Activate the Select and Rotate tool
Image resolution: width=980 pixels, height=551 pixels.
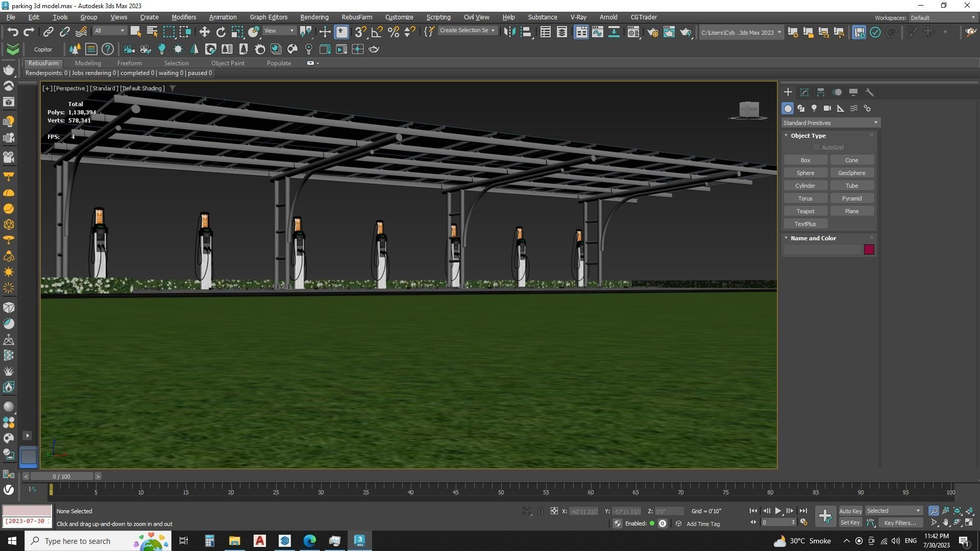tap(220, 32)
